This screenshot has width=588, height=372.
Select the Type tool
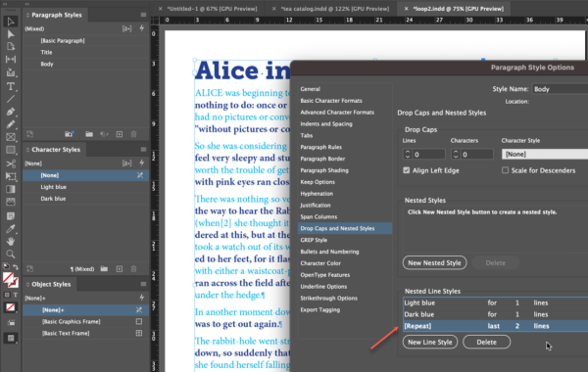pyautogui.click(x=11, y=86)
